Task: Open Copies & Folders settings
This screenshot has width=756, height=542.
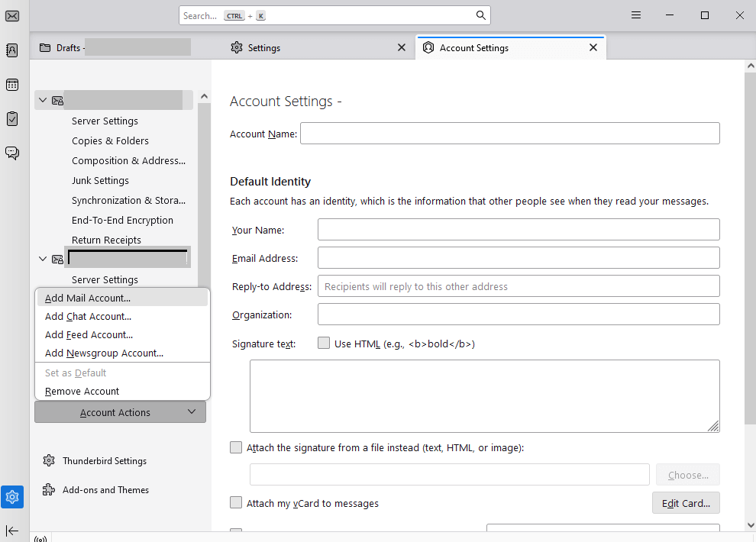Action: (110, 140)
